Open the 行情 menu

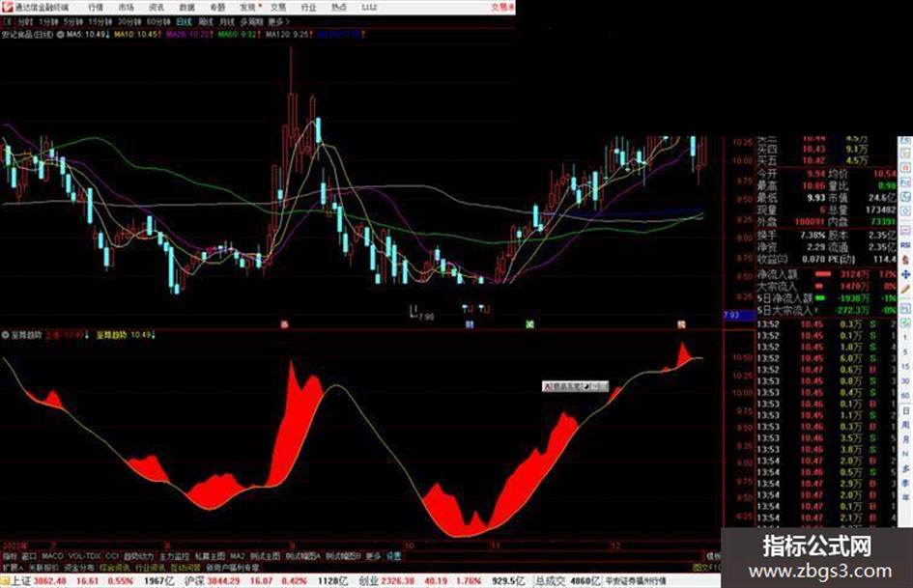[96, 8]
